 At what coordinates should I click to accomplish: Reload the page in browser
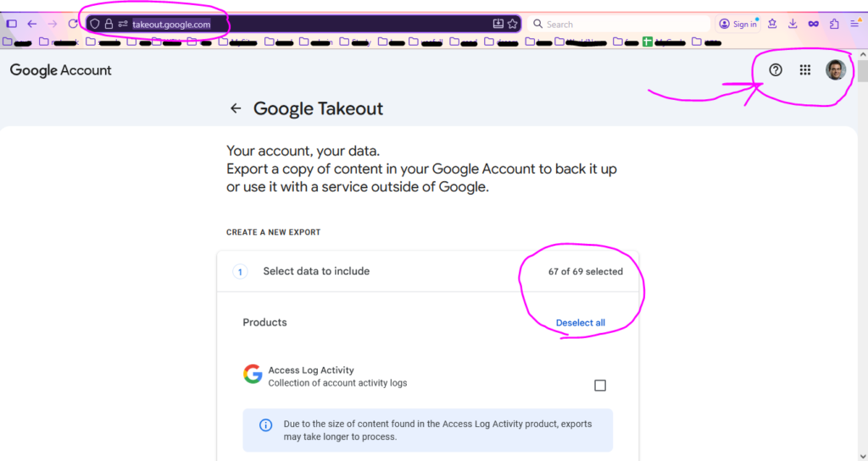pyautogui.click(x=73, y=24)
